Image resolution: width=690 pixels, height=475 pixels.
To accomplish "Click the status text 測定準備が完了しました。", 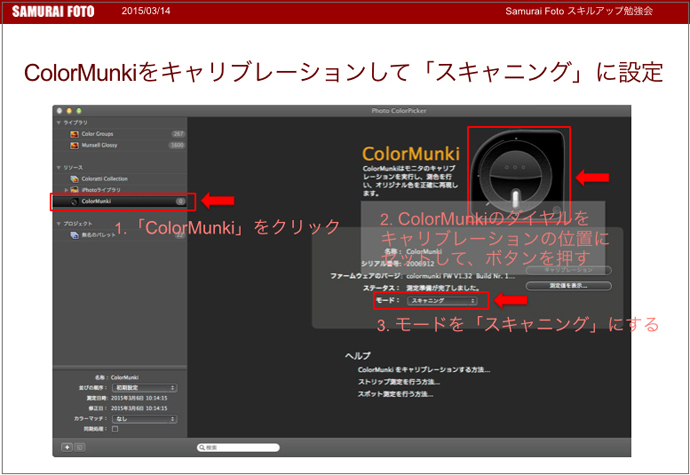I will tap(443, 288).
